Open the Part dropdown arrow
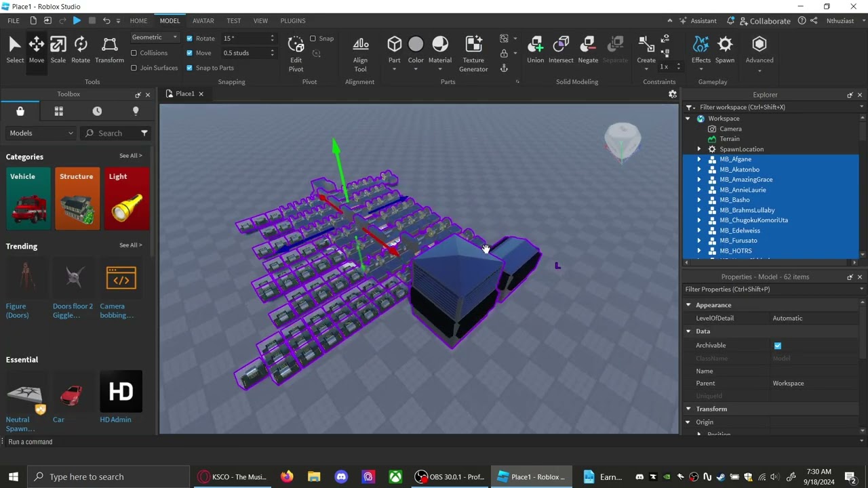Screen dimensions: 868x488 394,68
